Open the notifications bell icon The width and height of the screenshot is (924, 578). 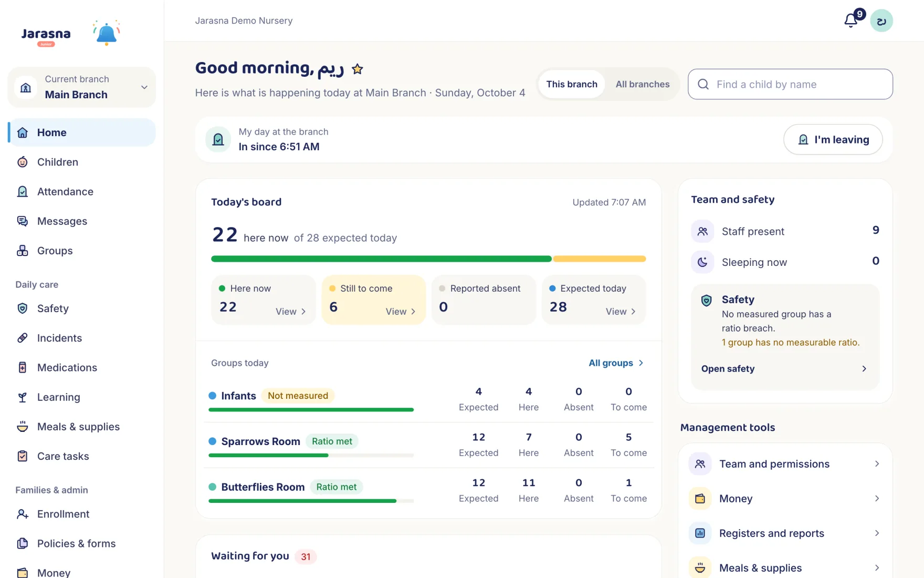[850, 20]
